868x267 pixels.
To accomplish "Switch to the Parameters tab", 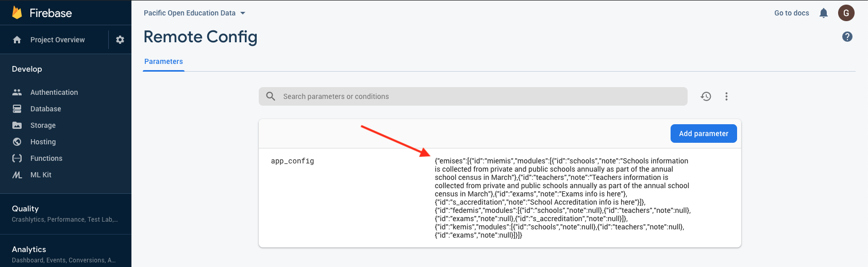I will (163, 61).
